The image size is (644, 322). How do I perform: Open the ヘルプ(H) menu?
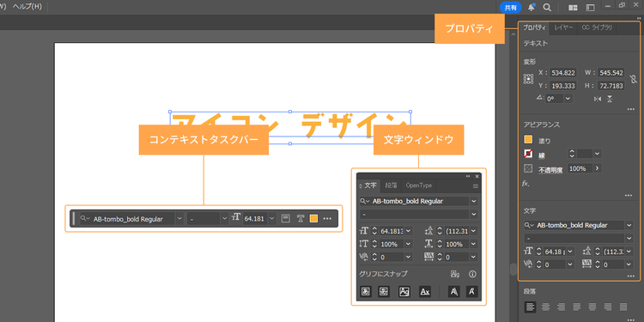(27, 7)
